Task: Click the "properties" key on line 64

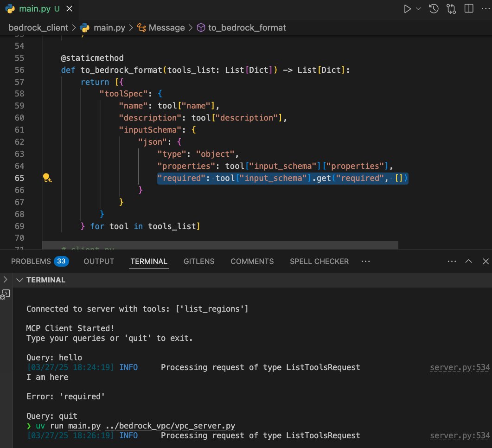Action: tap(186, 166)
